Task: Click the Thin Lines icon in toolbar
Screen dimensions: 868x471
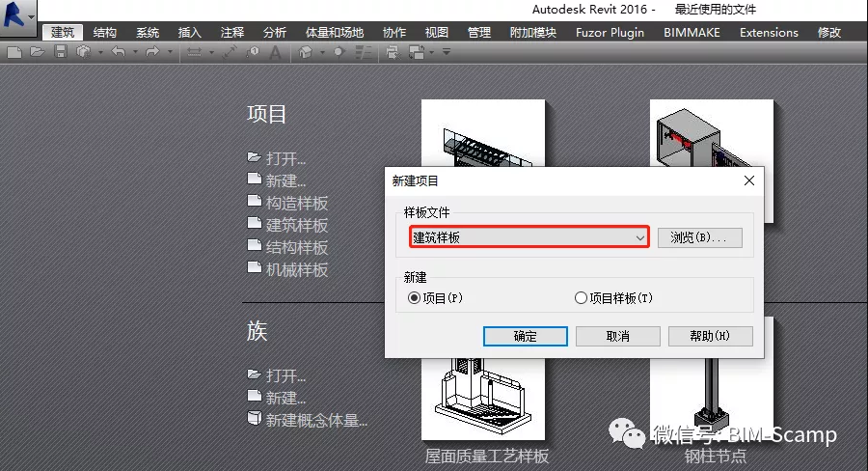Action: [364, 53]
